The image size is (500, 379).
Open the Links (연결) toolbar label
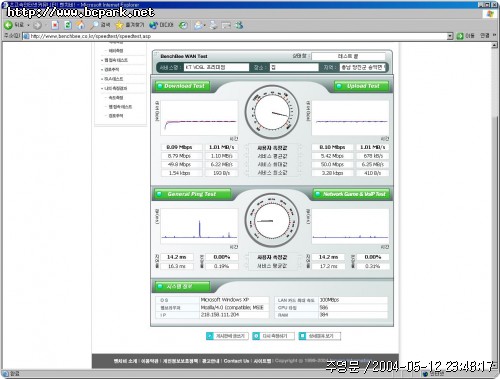point(485,36)
